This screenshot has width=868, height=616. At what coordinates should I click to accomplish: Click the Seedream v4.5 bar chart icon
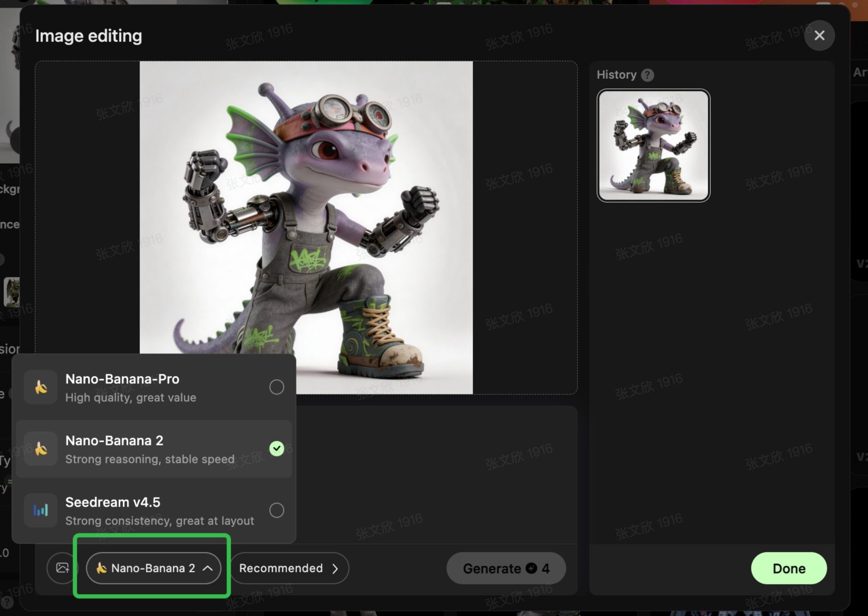click(x=41, y=510)
